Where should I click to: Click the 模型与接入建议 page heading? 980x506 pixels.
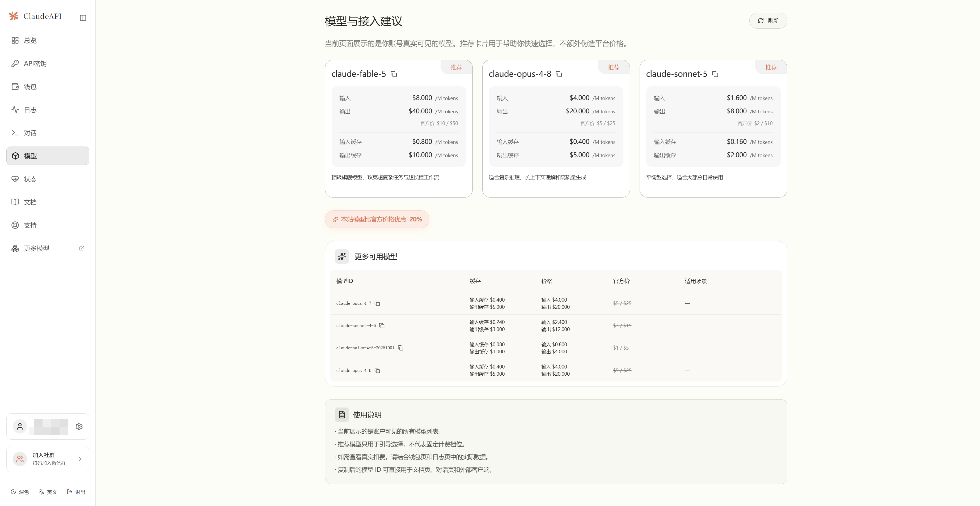coord(363,21)
